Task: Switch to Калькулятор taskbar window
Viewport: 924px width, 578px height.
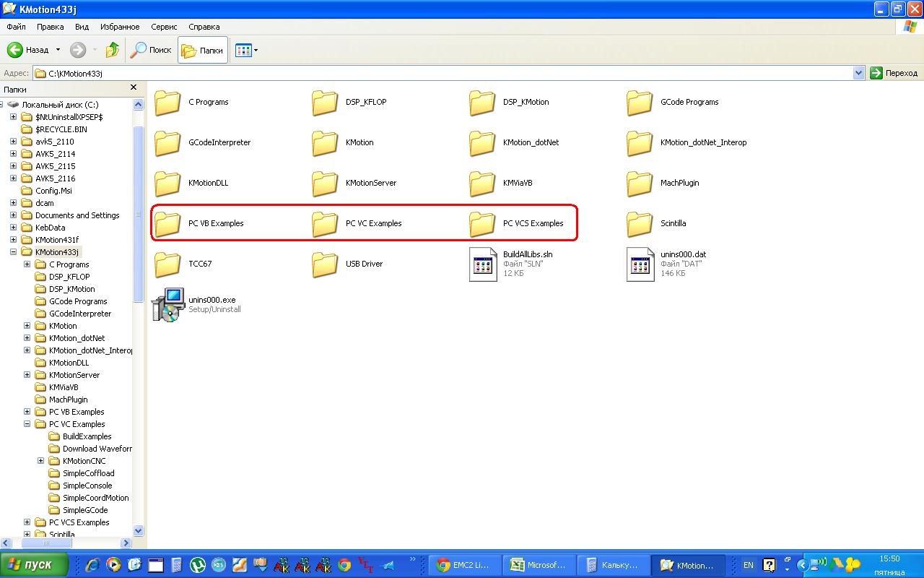Action: point(614,565)
